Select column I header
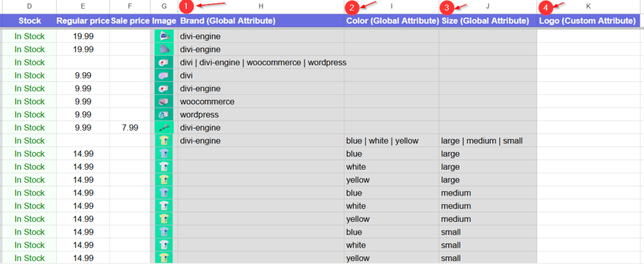This screenshot has height=264, width=644. (391, 6)
